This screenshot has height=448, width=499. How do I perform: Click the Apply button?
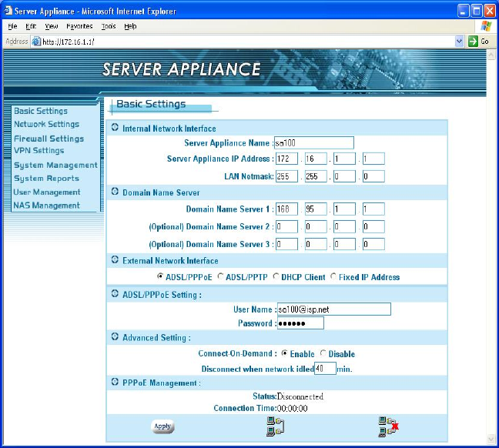pyautogui.click(x=162, y=426)
